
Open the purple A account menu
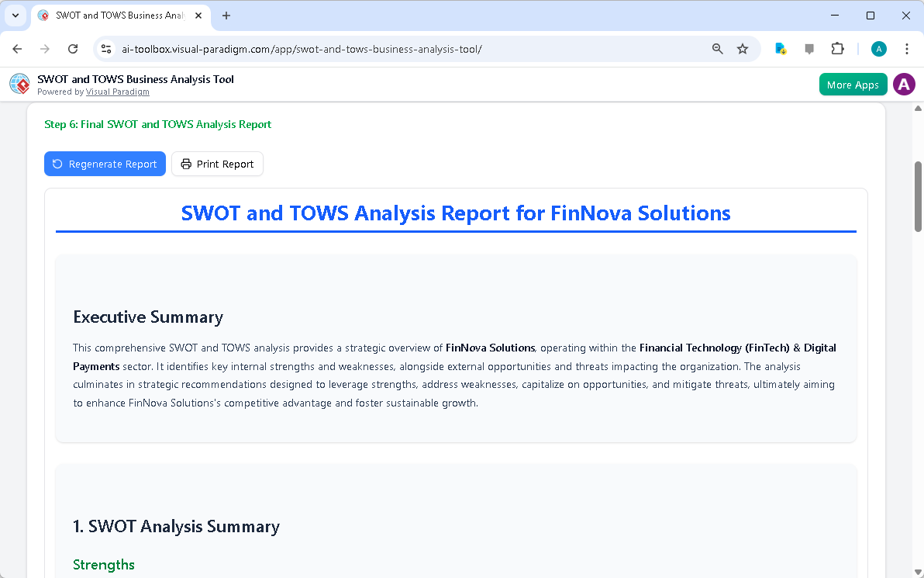point(904,84)
